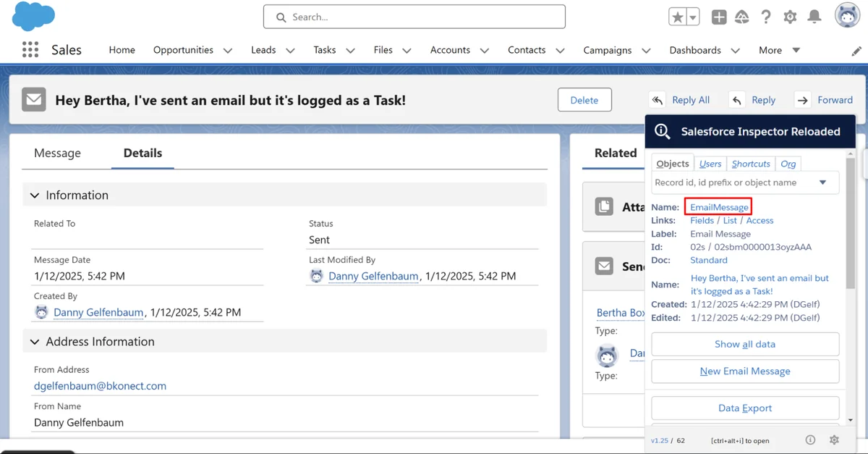Screen dimensions: 868x454
Task: Expand the Leads chevron menu
Action: tap(291, 51)
